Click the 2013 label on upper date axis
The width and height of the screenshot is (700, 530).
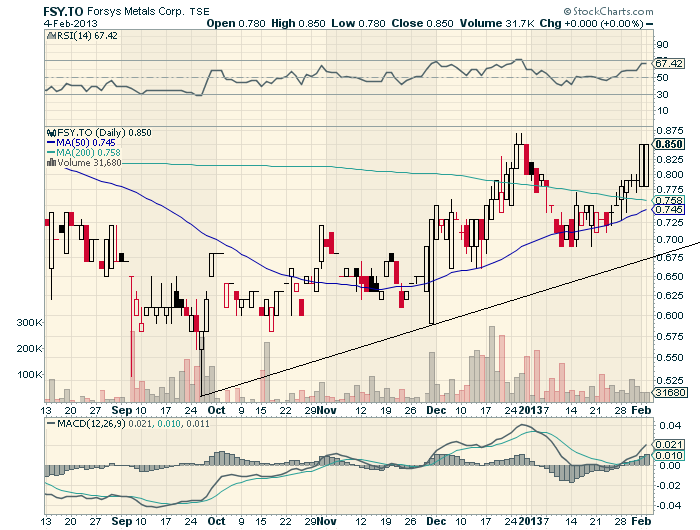(x=530, y=410)
